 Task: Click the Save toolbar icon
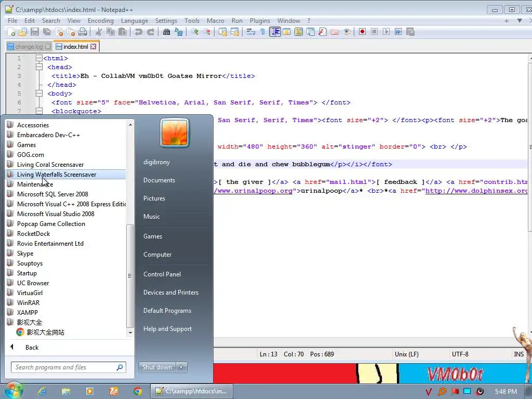(35, 32)
